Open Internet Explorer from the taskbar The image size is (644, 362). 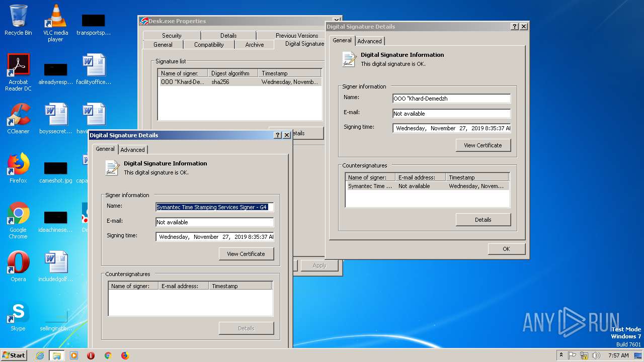pos(40,355)
